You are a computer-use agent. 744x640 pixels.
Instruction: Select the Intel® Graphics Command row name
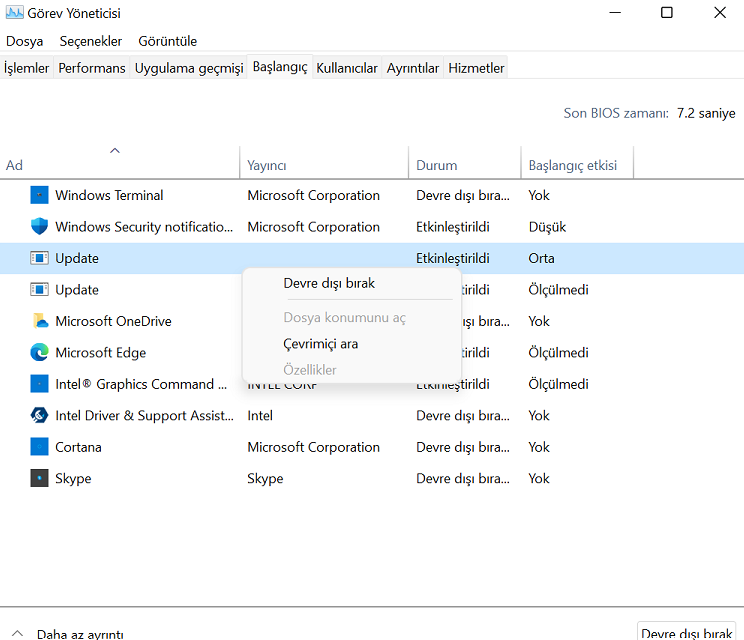141,384
